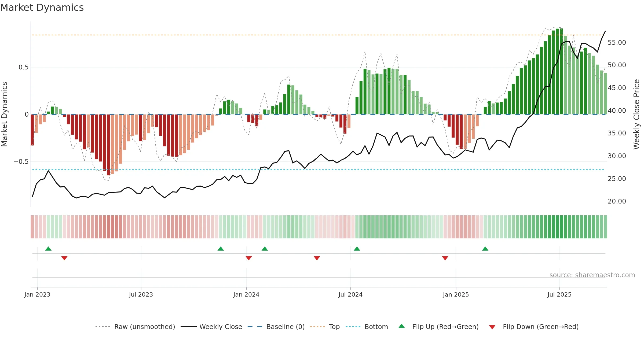
Task: Click the 45.00 price axis label
Action: (x=617, y=88)
